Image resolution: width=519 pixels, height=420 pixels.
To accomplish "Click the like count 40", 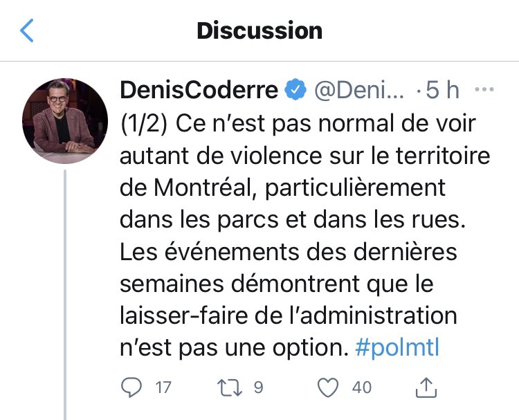I will [x=362, y=387].
